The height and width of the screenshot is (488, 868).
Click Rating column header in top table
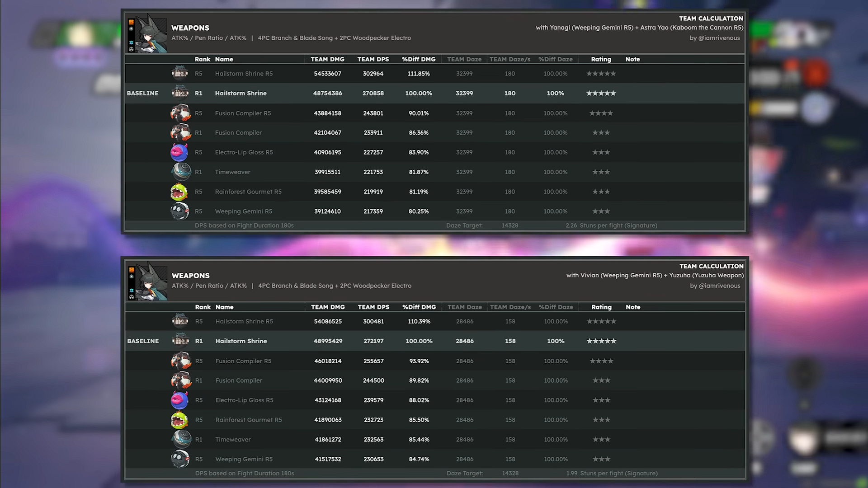pyautogui.click(x=601, y=59)
